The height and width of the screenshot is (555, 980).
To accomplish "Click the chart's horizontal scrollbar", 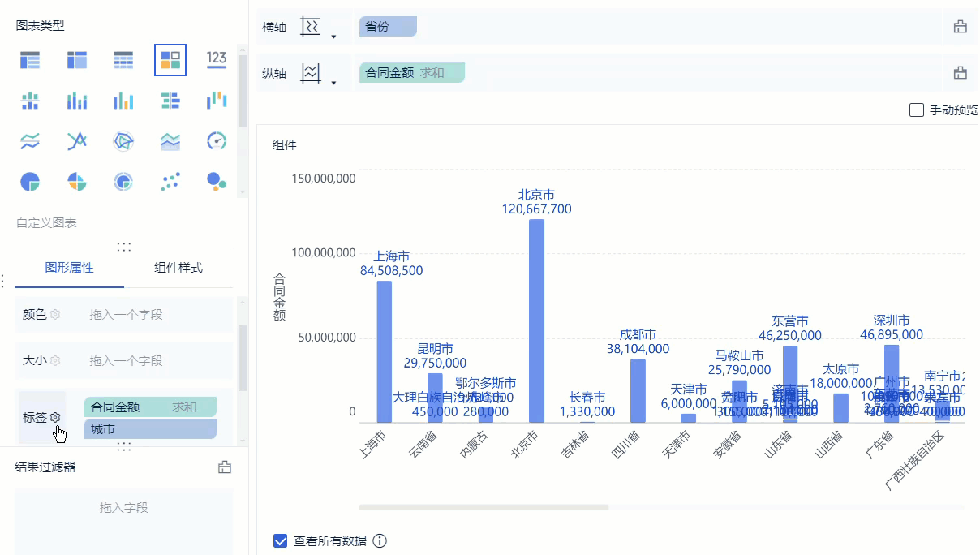I will (484, 507).
